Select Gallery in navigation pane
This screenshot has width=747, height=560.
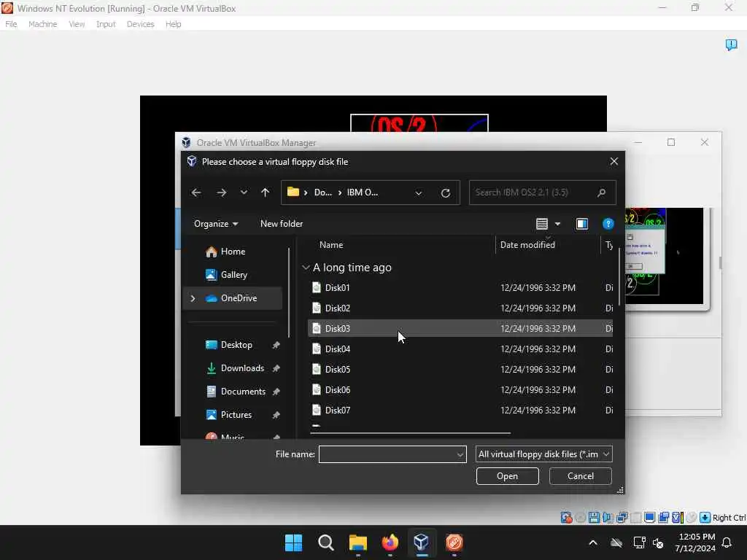click(233, 275)
